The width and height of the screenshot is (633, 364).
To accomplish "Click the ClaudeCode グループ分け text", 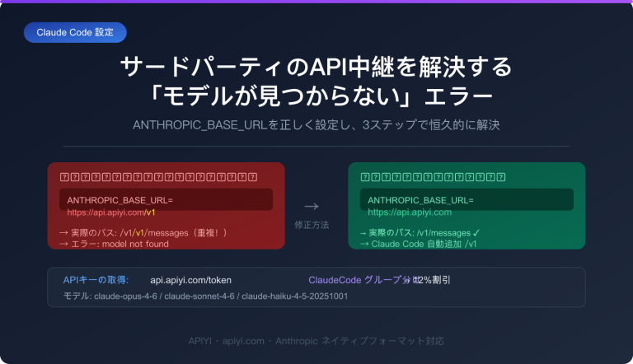I will 363,280.
